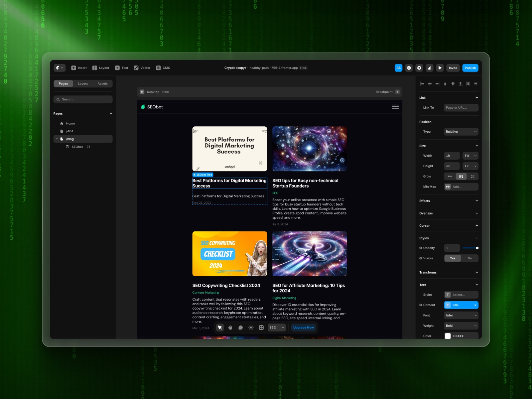Set element visibility to No

[470, 258]
